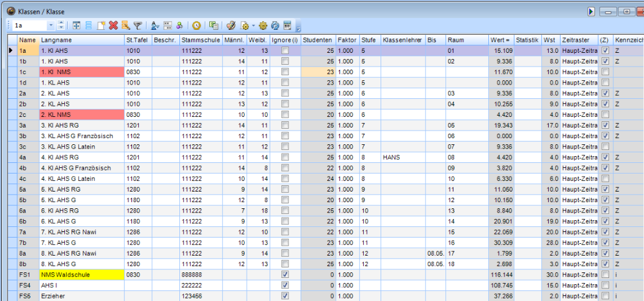Screen dimensions: 644x301
Task: Toggle Ignore checkbox for class 1a
Action: pos(285,50)
